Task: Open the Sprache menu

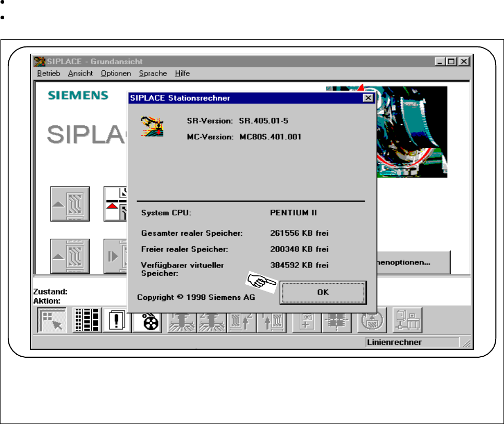Action: pos(153,74)
